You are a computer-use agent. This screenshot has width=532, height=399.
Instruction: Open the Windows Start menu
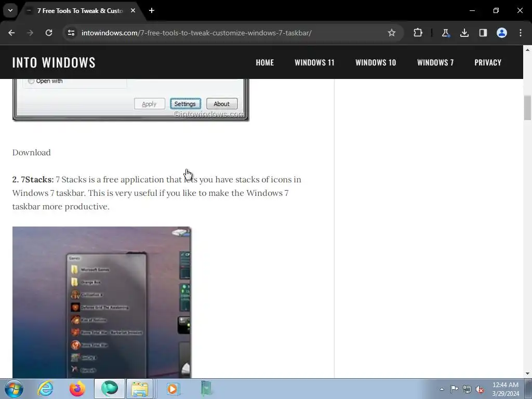coord(14,389)
